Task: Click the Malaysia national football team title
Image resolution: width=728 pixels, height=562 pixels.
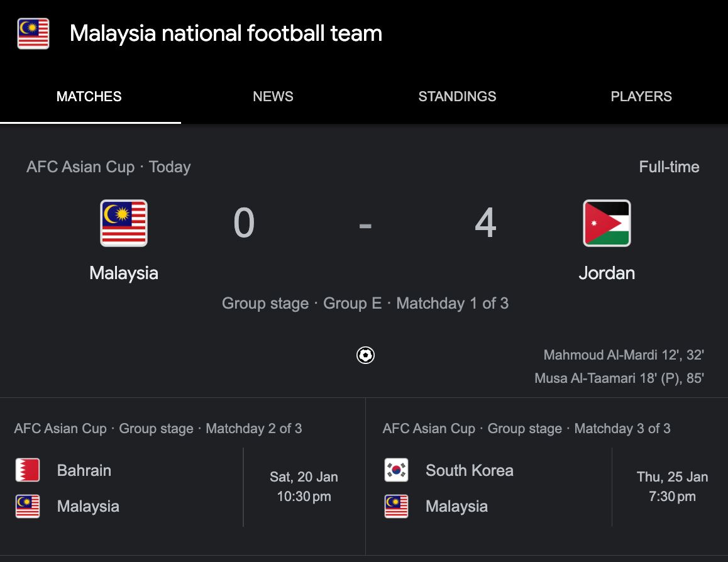Action: click(x=225, y=33)
